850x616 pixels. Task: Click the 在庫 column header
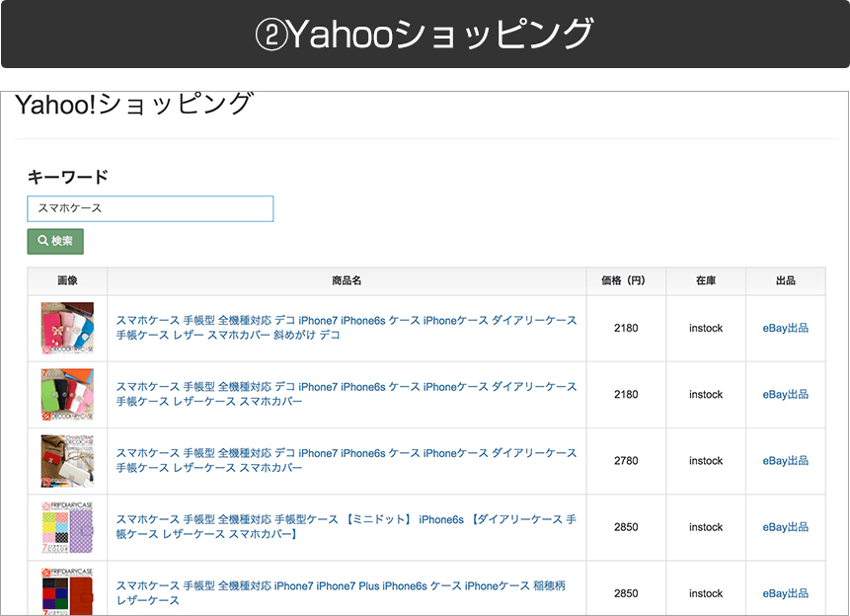tap(706, 281)
